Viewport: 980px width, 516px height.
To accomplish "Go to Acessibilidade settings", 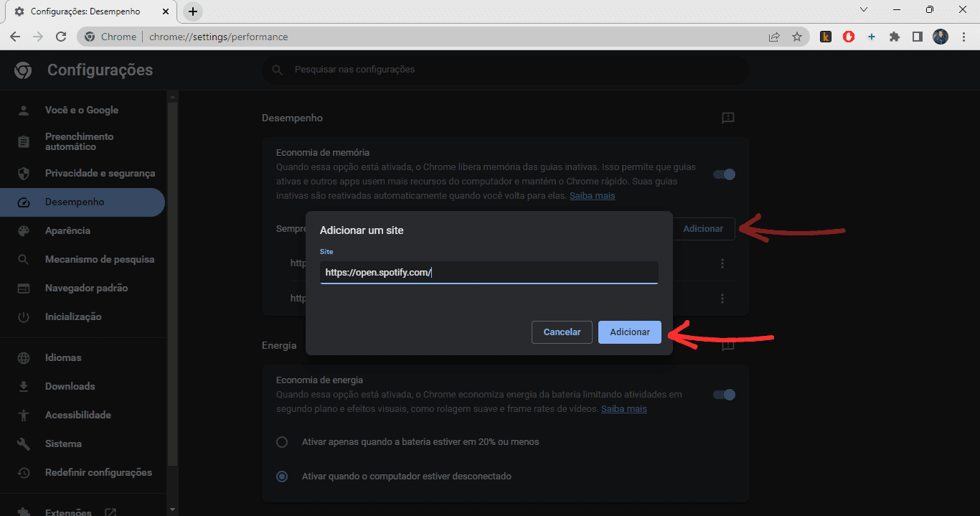I will (83, 415).
